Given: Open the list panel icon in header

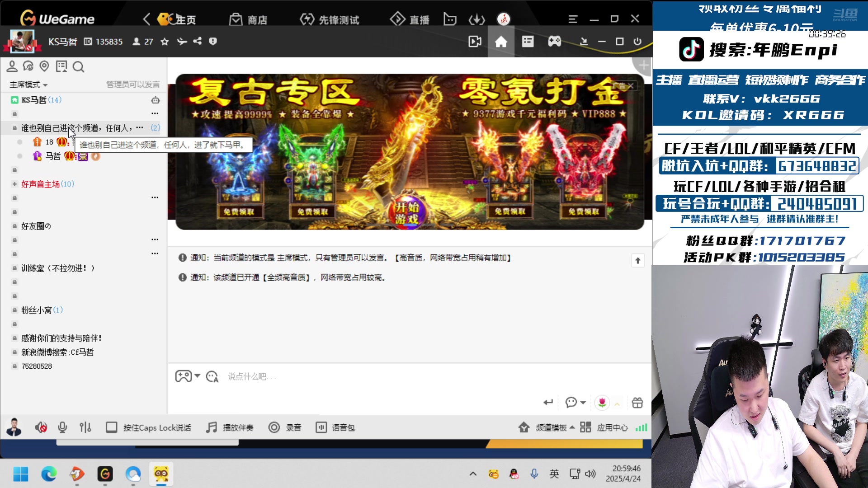Looking at the screenshot, I should (x=528, y=42).
